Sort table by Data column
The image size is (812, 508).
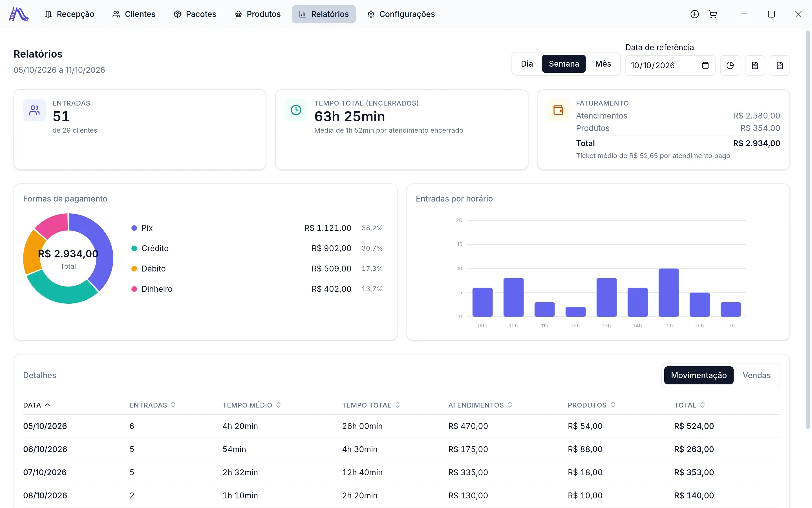pos(37,405)
